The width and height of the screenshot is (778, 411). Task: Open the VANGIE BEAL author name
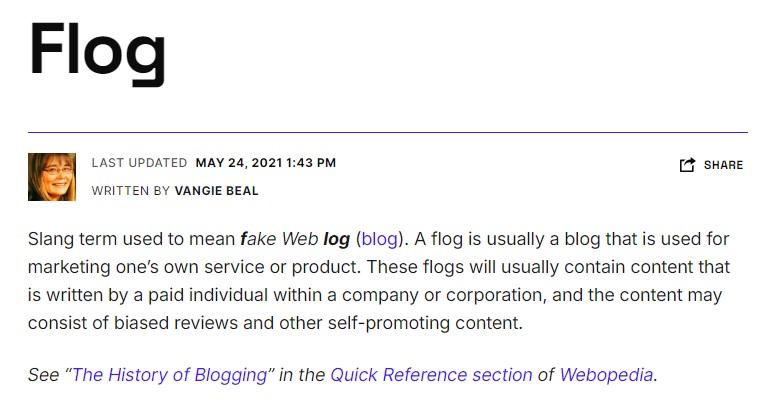click(x=216, y=191)
